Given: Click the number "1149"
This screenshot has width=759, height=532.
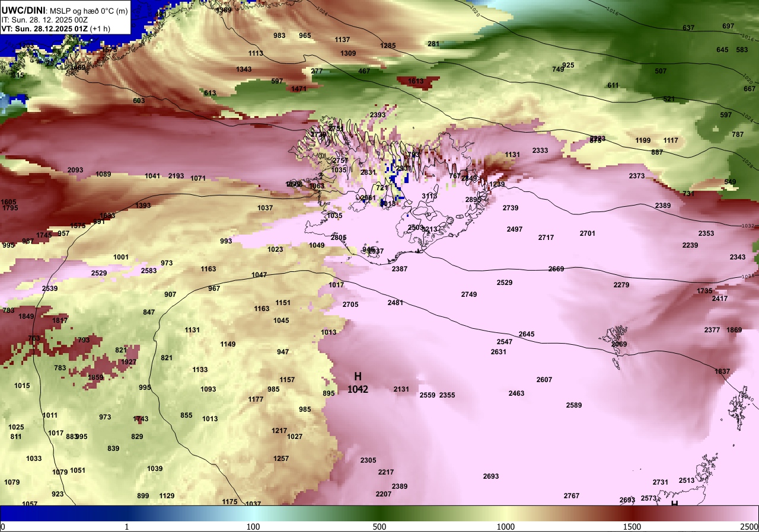Looking at the screenshot, I should [228, 344].
